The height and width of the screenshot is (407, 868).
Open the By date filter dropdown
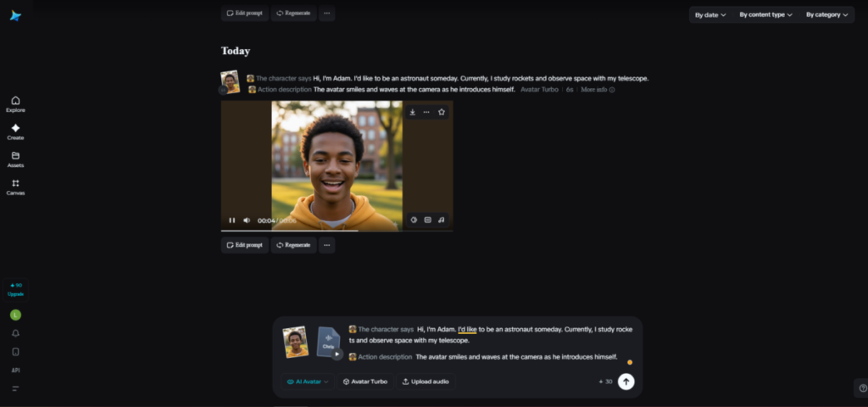[710, 15]
